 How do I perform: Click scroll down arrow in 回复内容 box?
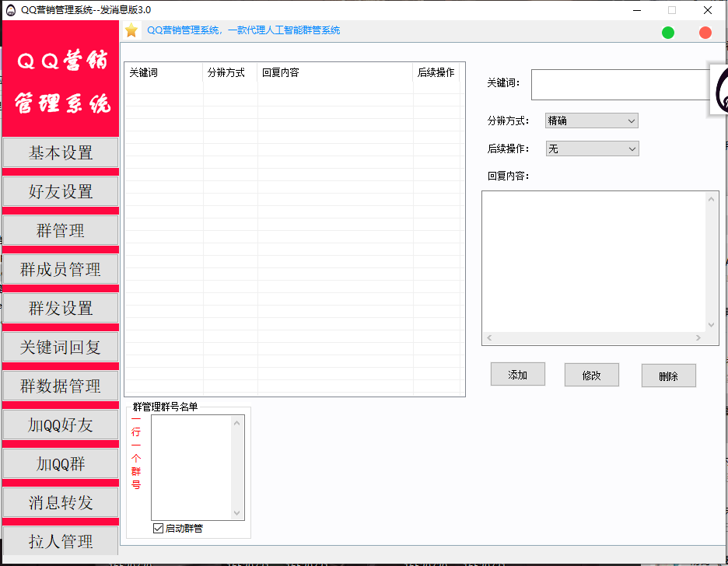click(712, 325)
